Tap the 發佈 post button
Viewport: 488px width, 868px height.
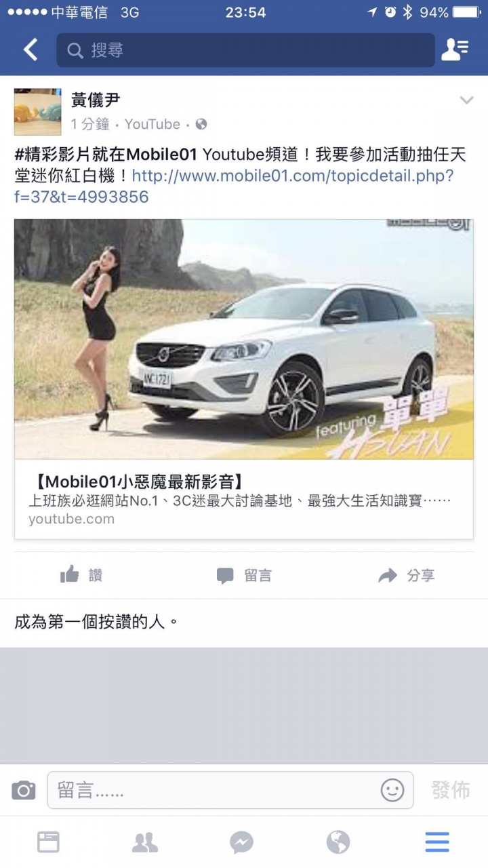coord(451,790)
